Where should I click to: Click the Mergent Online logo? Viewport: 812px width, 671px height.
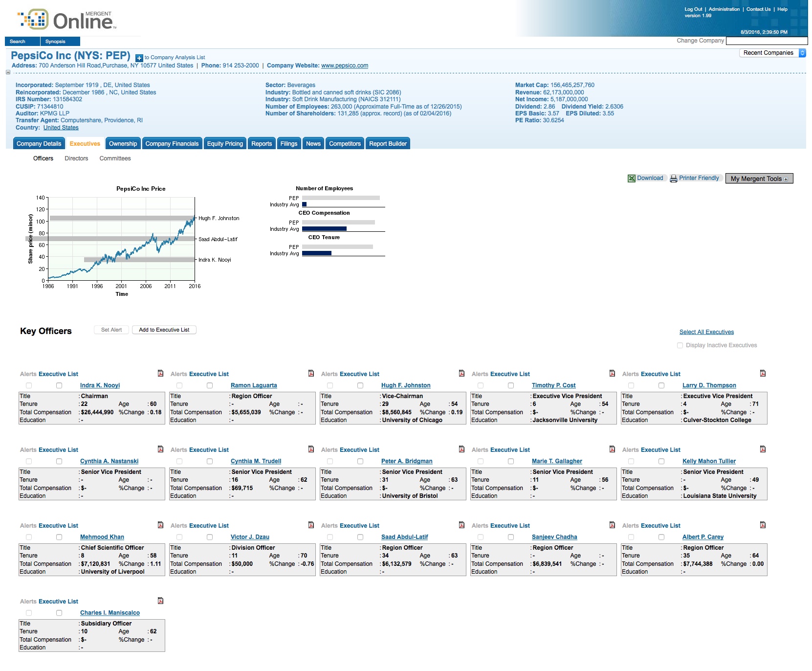(67, 20)
